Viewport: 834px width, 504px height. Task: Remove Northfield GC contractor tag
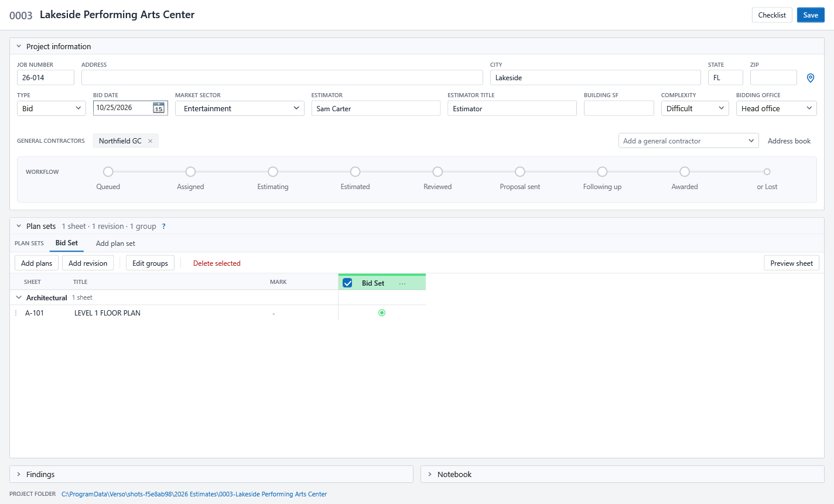click(151, 141)
